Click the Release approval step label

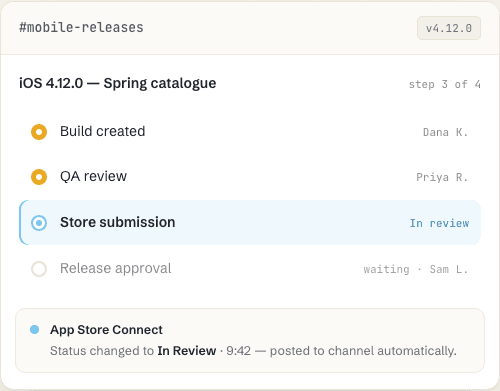pos(116,268)
